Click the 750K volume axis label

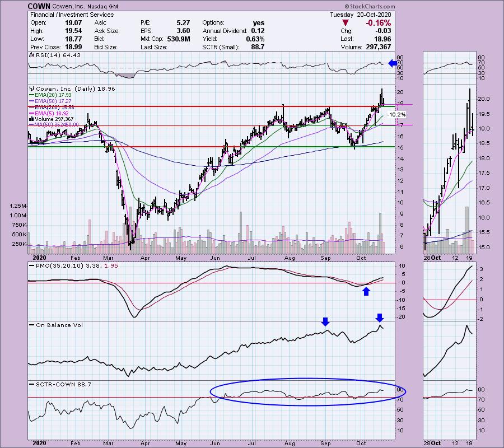tap(19, 225)
